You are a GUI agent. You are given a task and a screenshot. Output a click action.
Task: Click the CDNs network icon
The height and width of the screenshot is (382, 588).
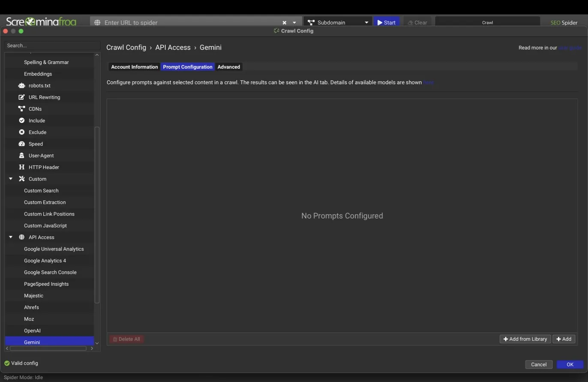pyautogui.click(x=21, y=109)
